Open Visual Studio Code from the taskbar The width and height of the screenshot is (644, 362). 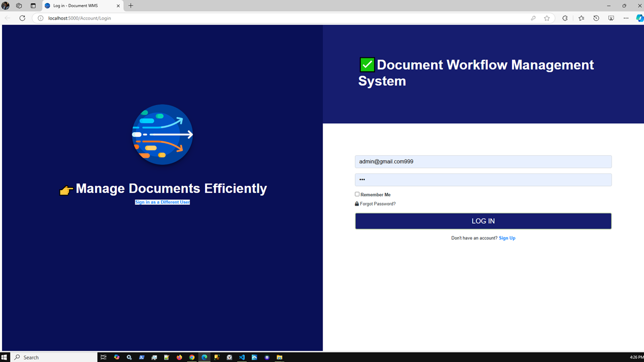pos(242,357)
